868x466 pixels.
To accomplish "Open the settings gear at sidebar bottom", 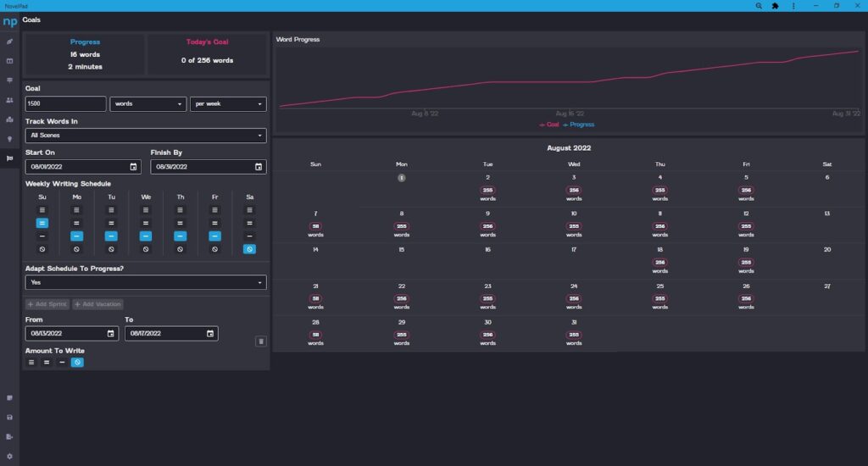I will tap(9, 457).
